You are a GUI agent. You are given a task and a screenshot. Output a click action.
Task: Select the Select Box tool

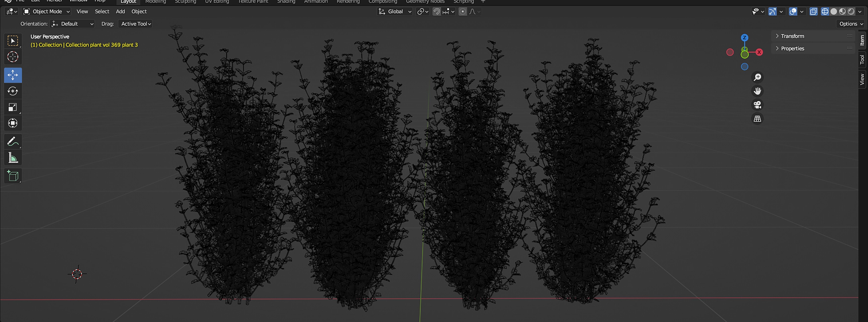pyautogui.click(x=13, y=41)
